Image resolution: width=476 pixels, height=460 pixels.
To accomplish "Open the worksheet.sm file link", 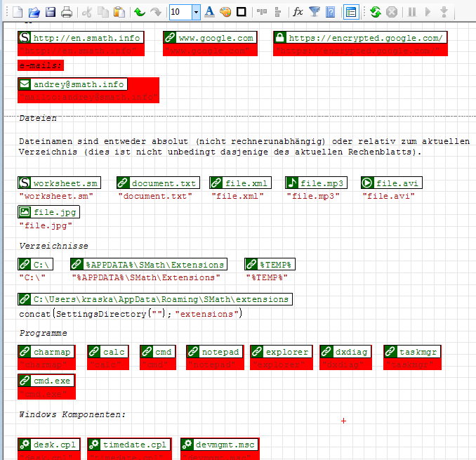I will pyautogui.click(x=65, y=183).
